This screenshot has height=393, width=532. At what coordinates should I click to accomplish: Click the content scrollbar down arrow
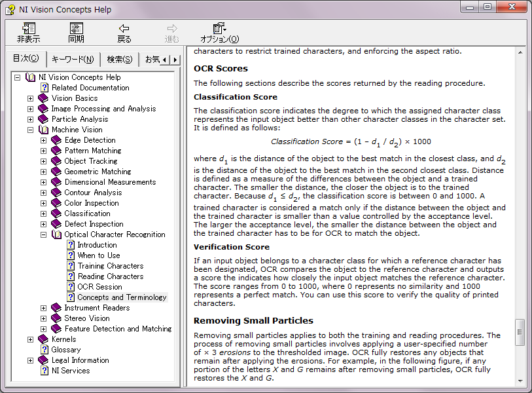coord(520,381)
